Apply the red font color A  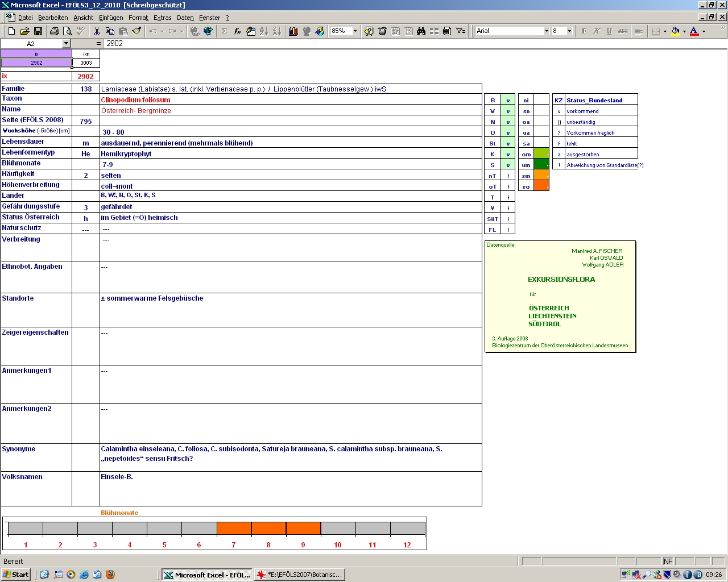tap(694, 31)
